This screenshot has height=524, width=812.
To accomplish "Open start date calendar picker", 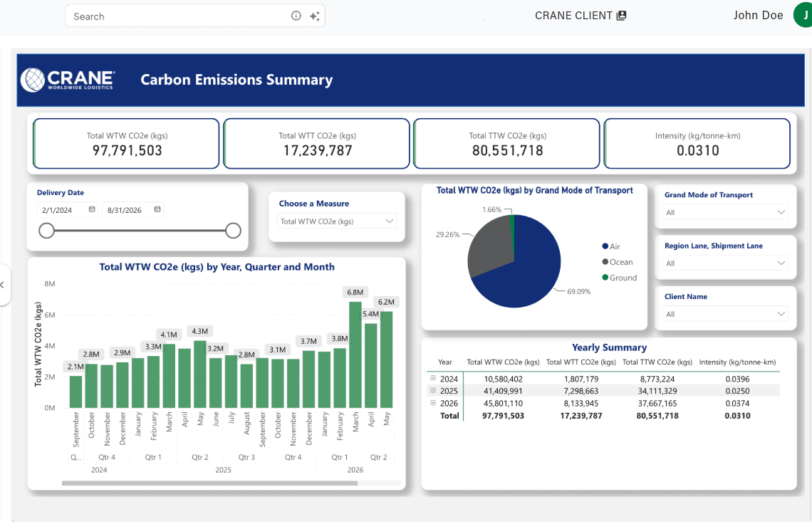I will tap(92, 210).
